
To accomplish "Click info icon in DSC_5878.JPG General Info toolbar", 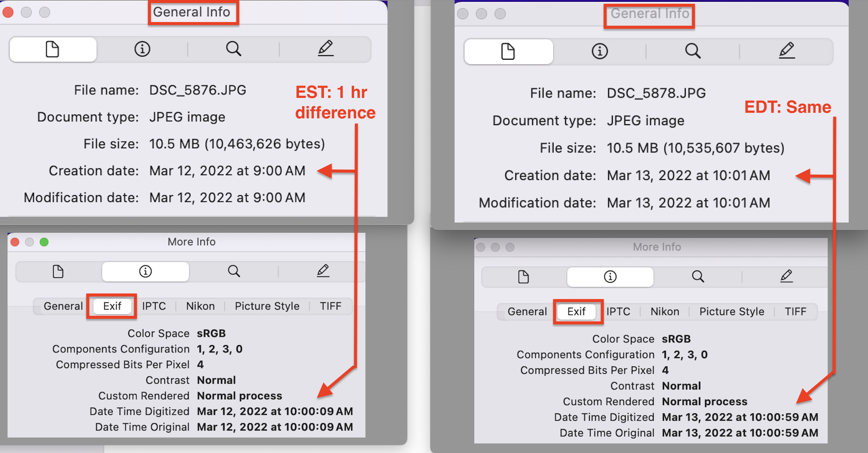I will [x=600, y=51].
